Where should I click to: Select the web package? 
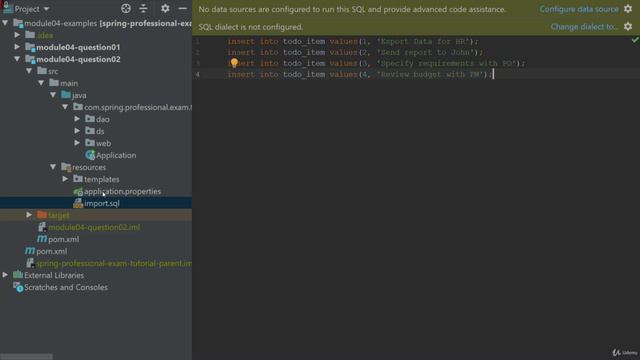103,144
